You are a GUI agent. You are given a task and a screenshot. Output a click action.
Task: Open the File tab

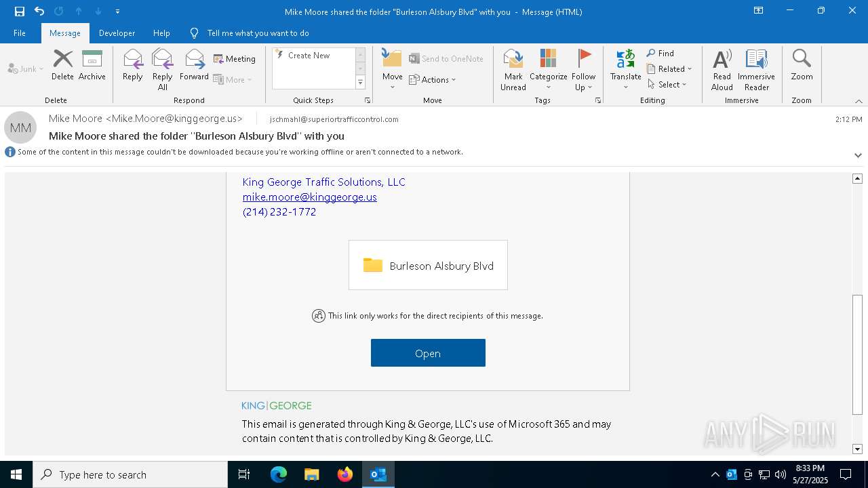tap(20, 33)
